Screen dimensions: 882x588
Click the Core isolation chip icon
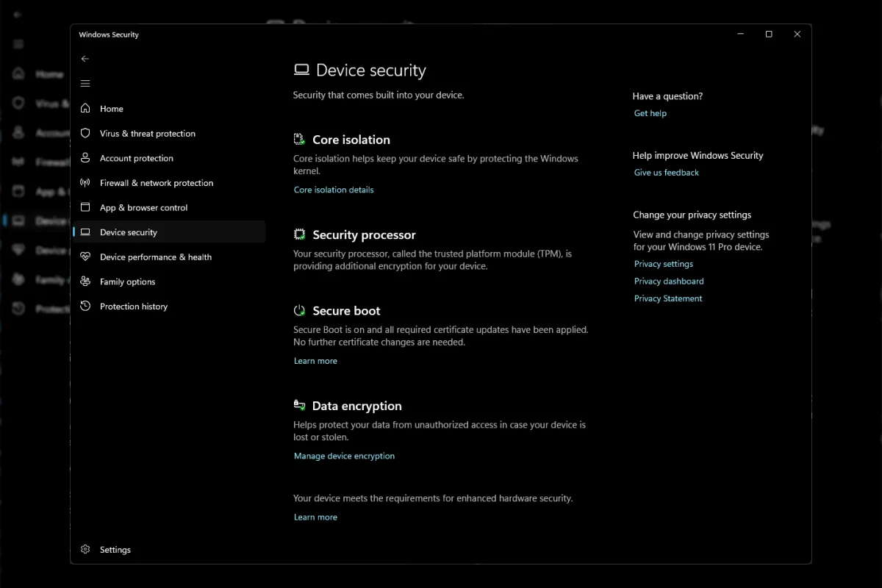[299, 140]
